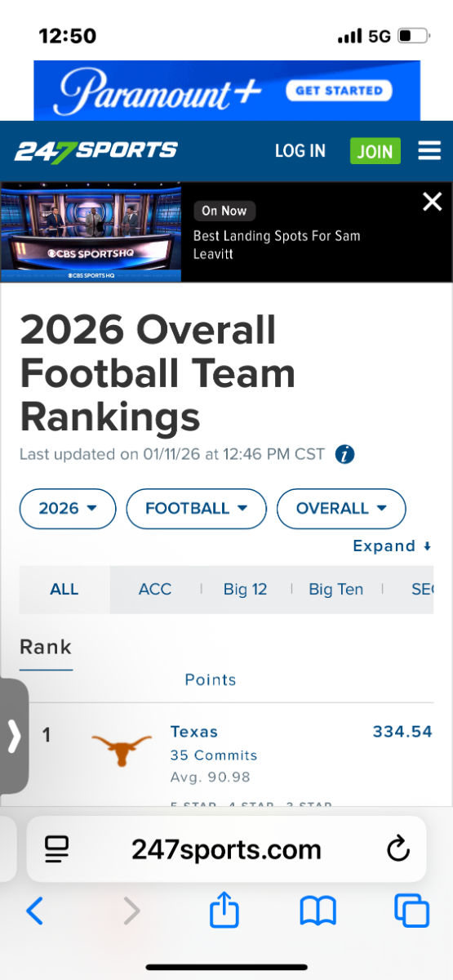Tap the page format icon in address bar
The image size is (453, 980).
(56, 850)
